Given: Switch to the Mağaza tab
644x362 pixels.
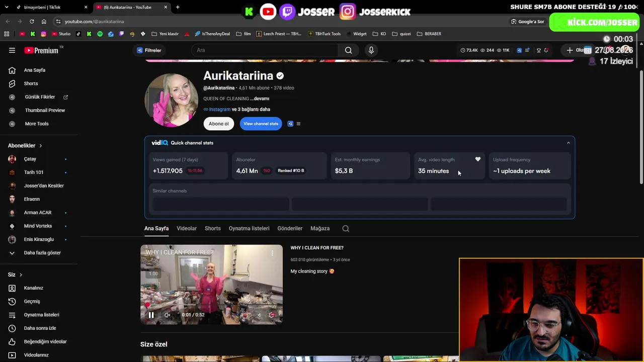Looking at the screenshot, I should click(x=320, y=228).
